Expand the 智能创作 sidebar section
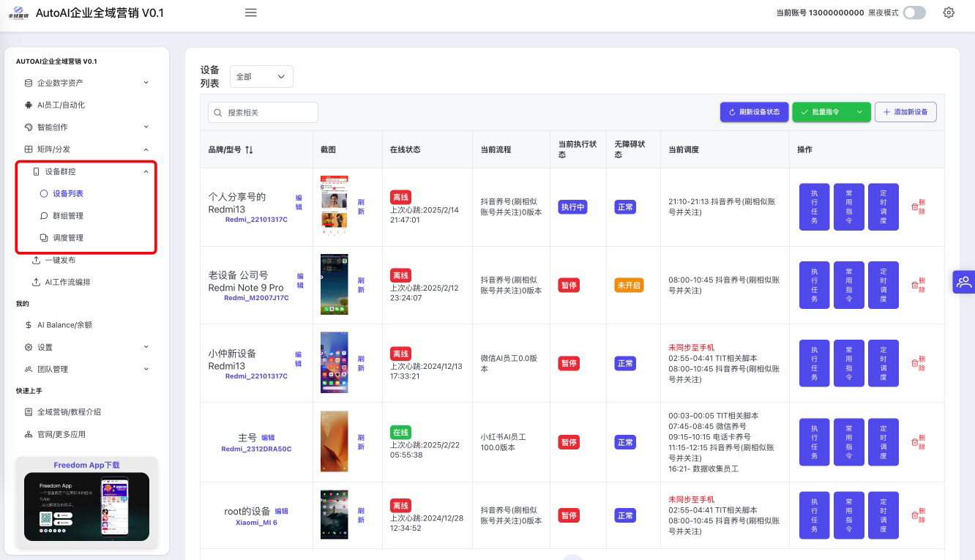975x560 pixels. [87, 127]
